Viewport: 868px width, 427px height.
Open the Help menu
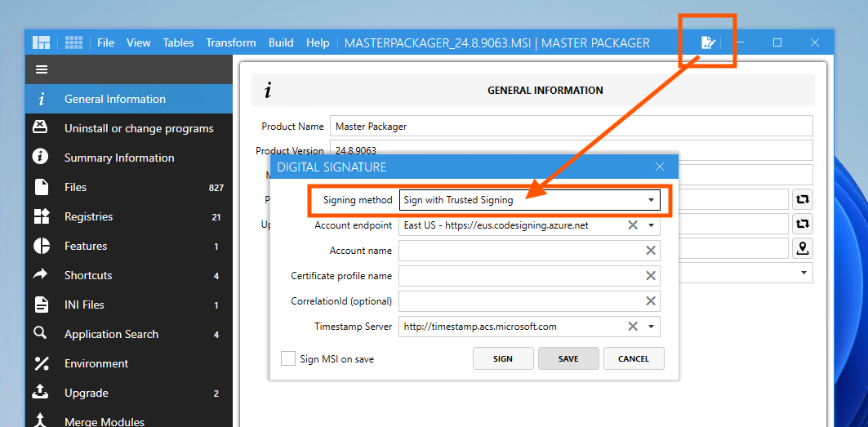[x=317, y=42]
